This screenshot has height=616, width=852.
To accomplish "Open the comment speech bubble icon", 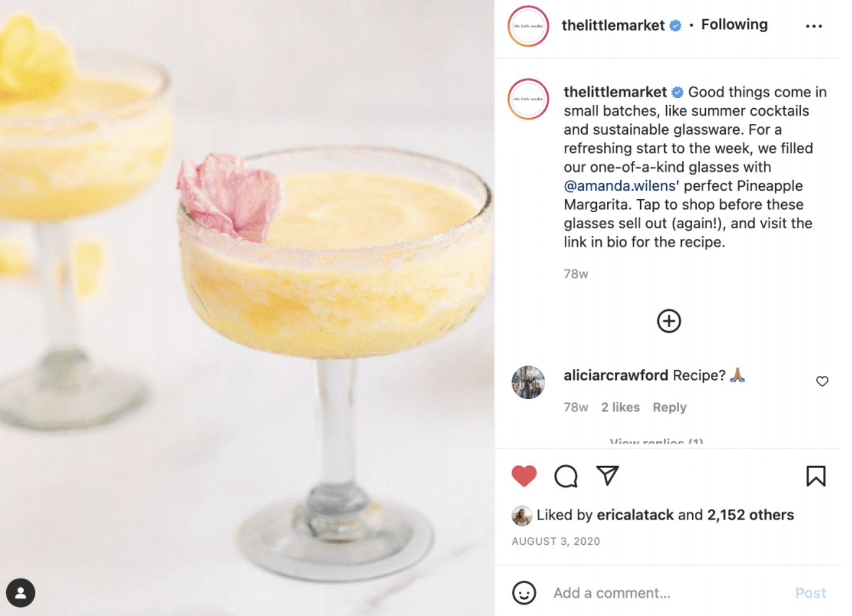I will (x=566, y=476).
